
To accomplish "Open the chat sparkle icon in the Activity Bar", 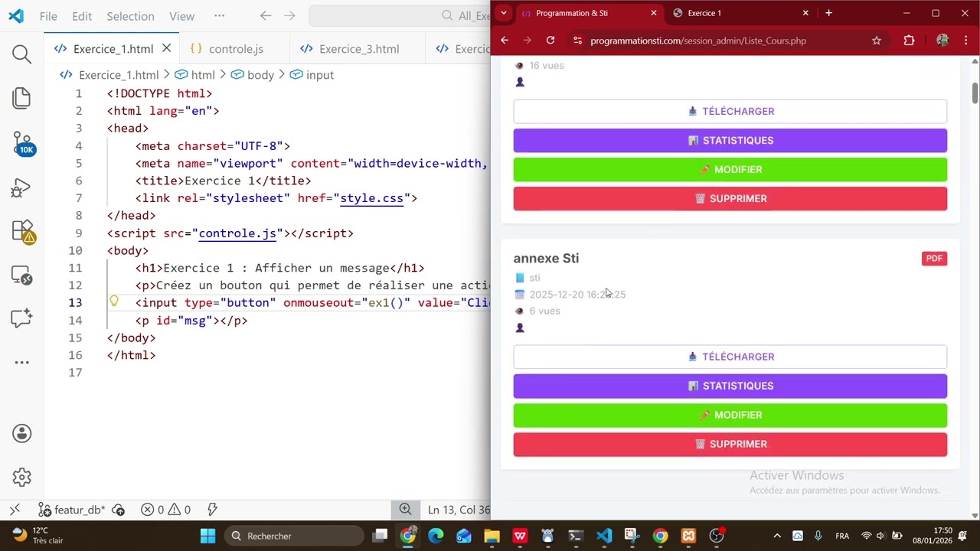I will click(x=21, y=318).
